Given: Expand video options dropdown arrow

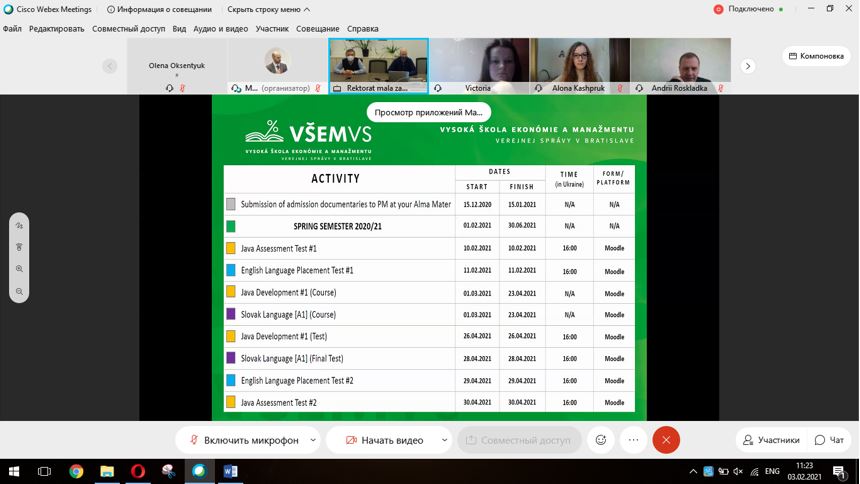Looking at the screenshot, I should [x=444, y=440].
